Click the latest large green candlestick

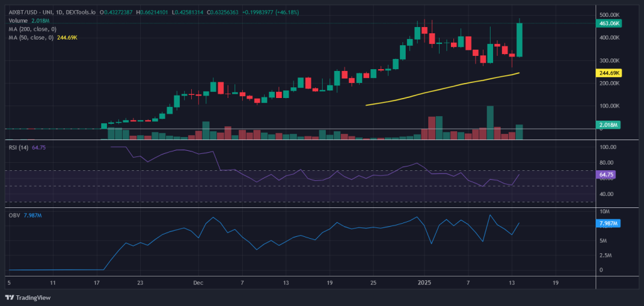tap(519, 40)
